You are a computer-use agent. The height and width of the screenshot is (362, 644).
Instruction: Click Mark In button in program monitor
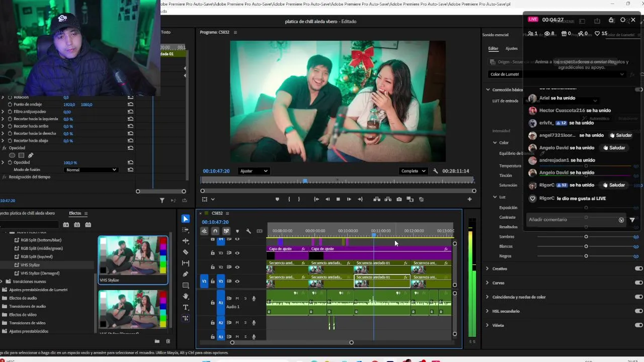[x=289, y=199]
